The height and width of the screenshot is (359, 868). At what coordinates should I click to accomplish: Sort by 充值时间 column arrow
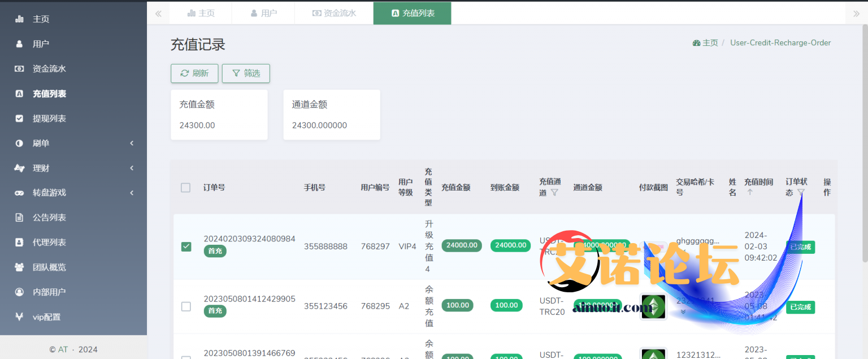[x=750, y=192]
